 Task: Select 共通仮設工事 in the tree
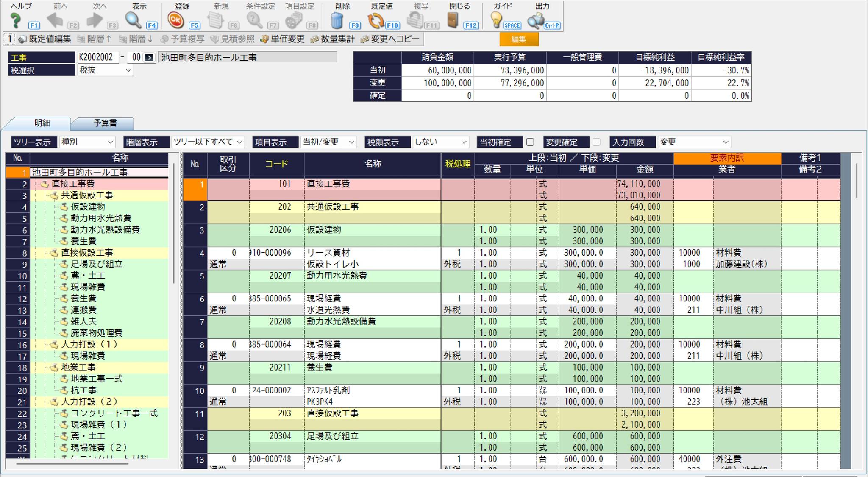click(x=87, y=195)
